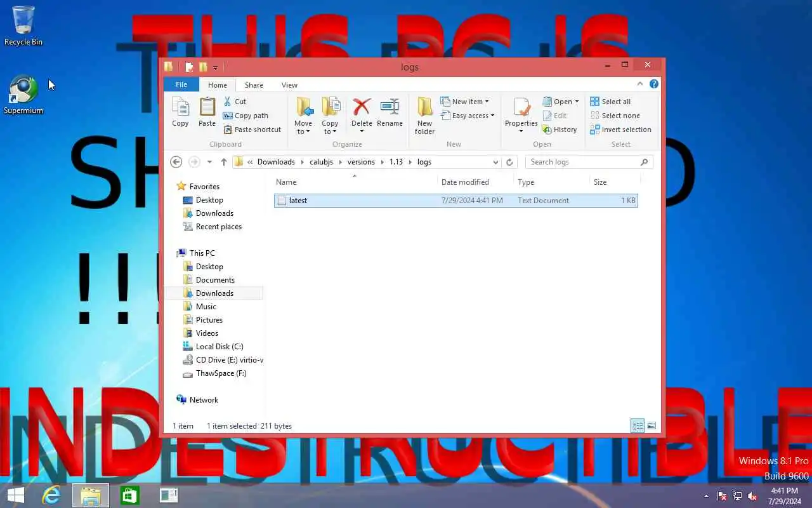Sort by the Size column header

pyautogui.click(x=613, y=182)
